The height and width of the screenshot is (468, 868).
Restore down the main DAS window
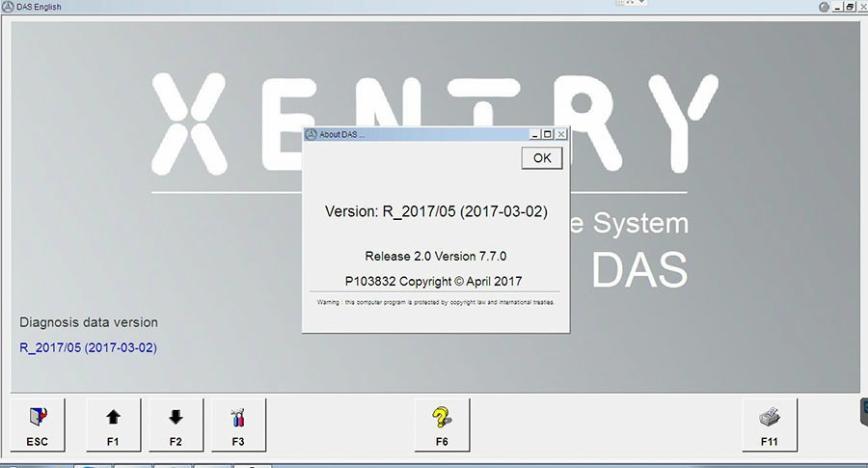pos(849,7)
